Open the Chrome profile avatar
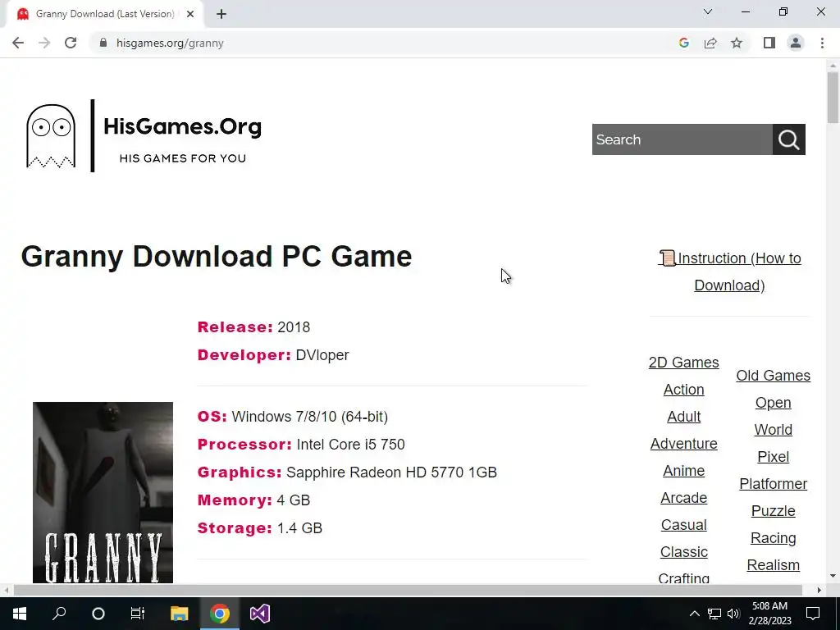 coord(796,43)
